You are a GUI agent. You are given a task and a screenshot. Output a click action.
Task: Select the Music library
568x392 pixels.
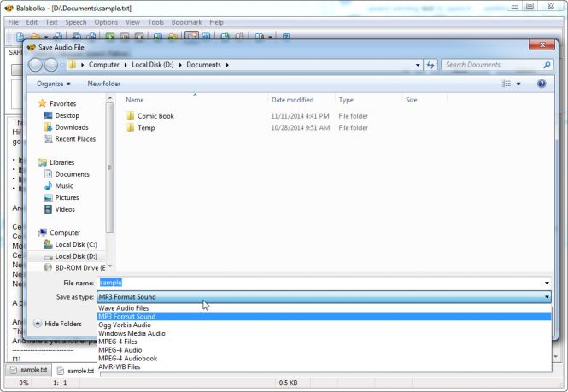64,185
